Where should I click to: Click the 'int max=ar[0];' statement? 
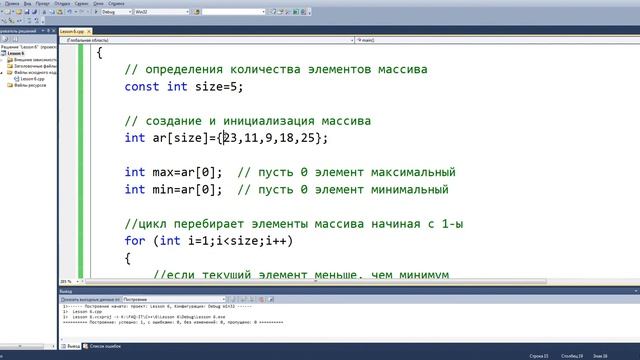(173, 172)
